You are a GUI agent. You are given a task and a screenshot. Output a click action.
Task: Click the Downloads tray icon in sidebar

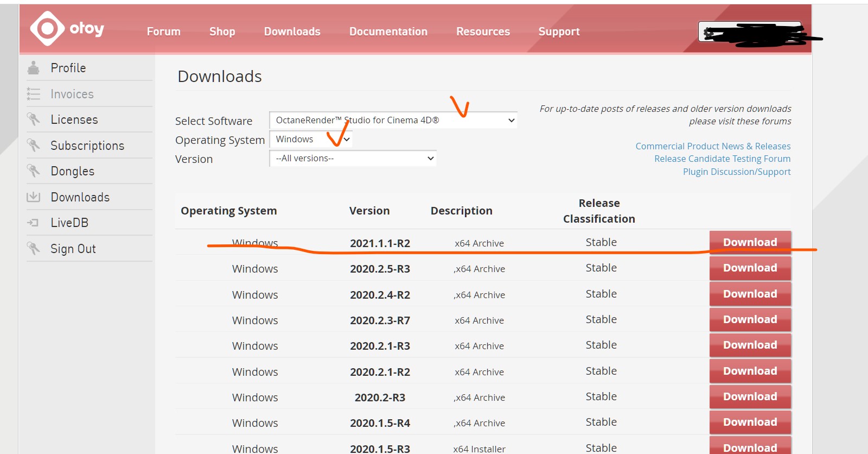(33, 197)
